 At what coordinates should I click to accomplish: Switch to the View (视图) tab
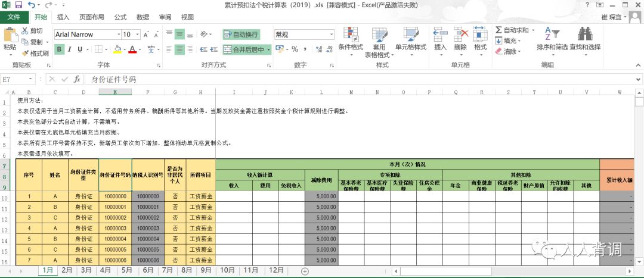187,17
